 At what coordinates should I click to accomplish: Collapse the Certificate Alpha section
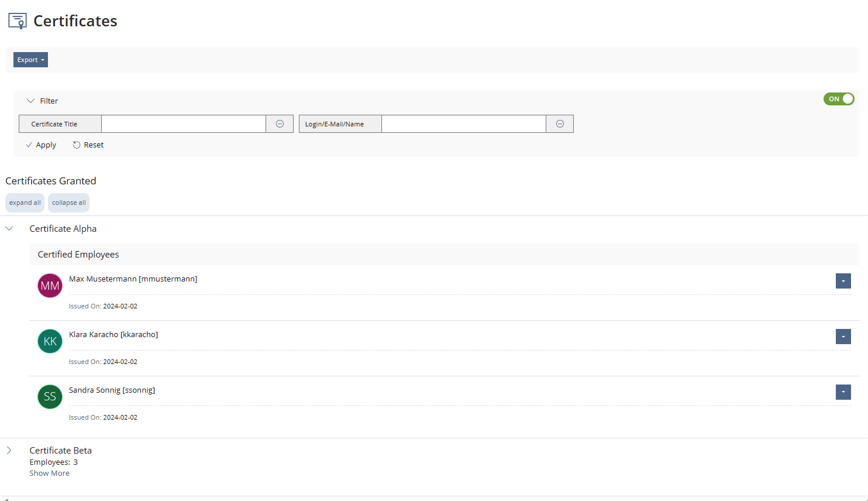(x=9, y=228)
